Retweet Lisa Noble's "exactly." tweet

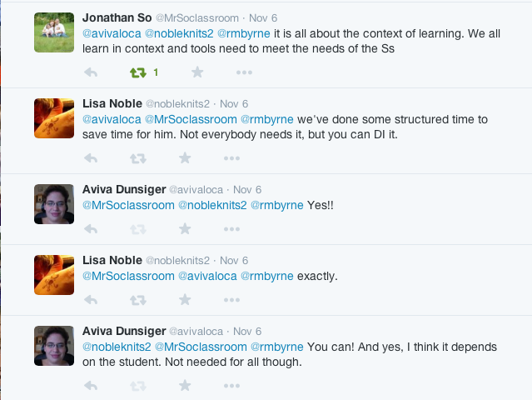(x=138, y=300)
